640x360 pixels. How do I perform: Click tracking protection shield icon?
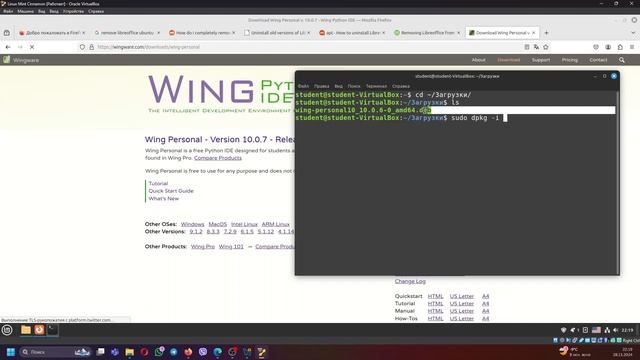pyautogui.click(x=82, y=47)
